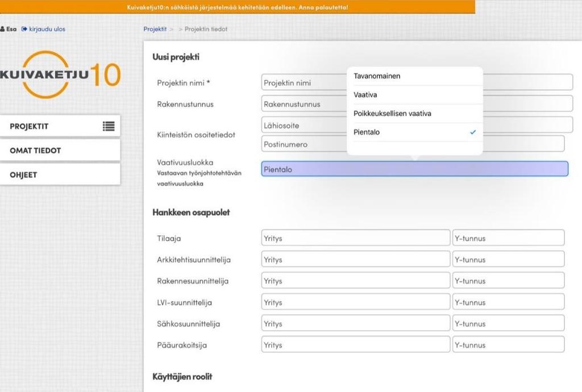Click the Hankkeen osapuolet heading
Viewport: 582px width, 392px height.
click(x=191, y=212)
